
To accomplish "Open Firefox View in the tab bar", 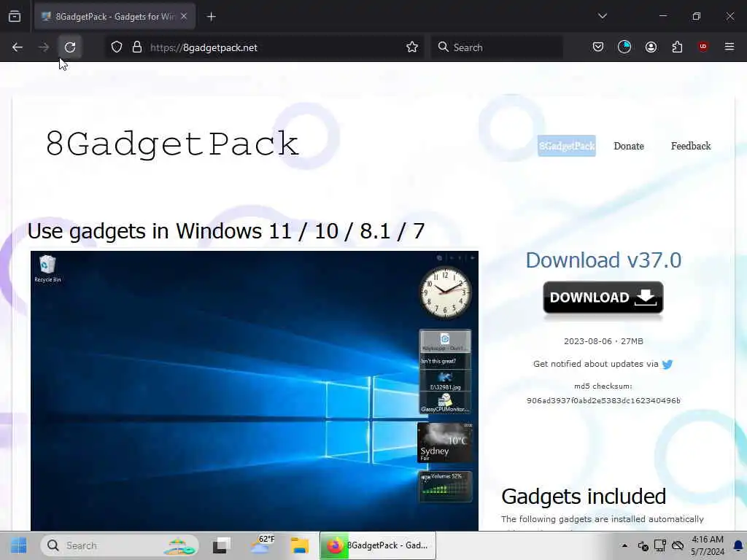I will (15, 17).
